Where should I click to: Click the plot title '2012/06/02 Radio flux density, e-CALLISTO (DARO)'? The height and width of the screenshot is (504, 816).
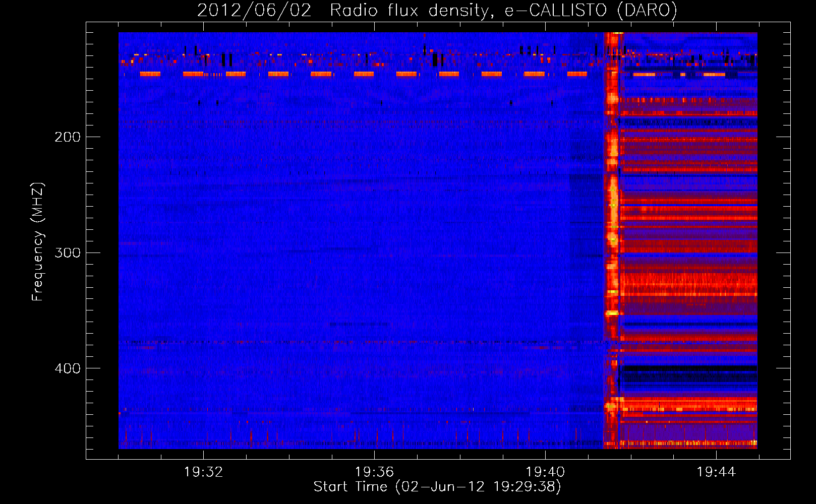[437, 10]
